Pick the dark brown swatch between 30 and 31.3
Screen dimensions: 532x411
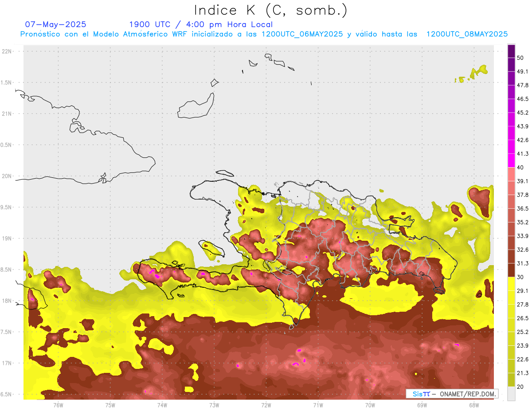point(511,270)
